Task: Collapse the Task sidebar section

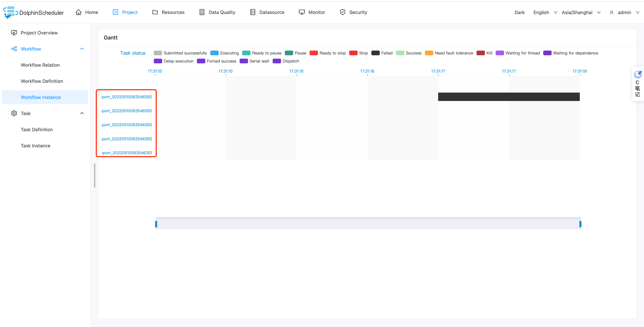Action: [82, 113]
